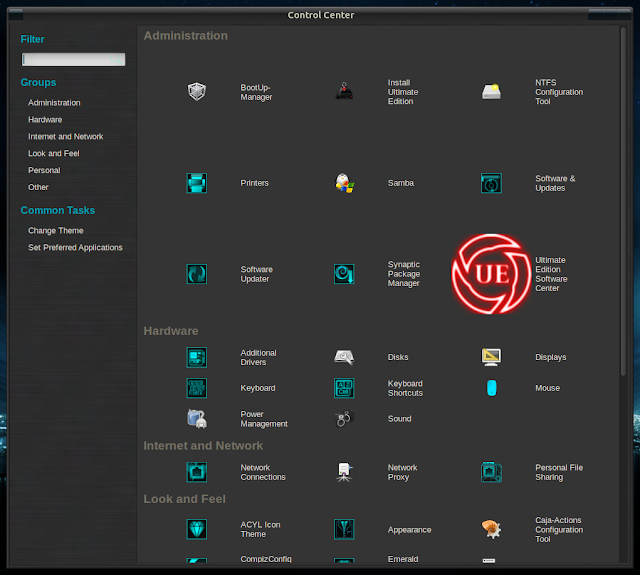
Task: Click the Ultimate Edition Software Center label
Action: (551, 274)
